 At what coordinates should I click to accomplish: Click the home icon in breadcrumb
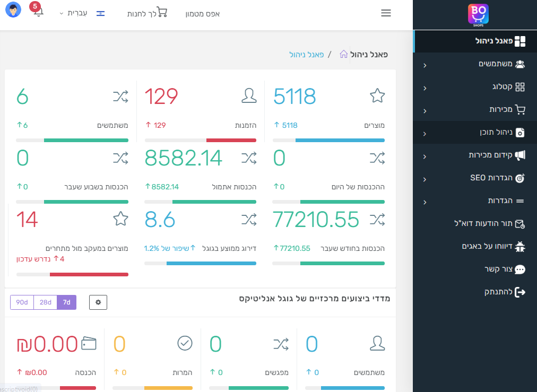point(343,54)
